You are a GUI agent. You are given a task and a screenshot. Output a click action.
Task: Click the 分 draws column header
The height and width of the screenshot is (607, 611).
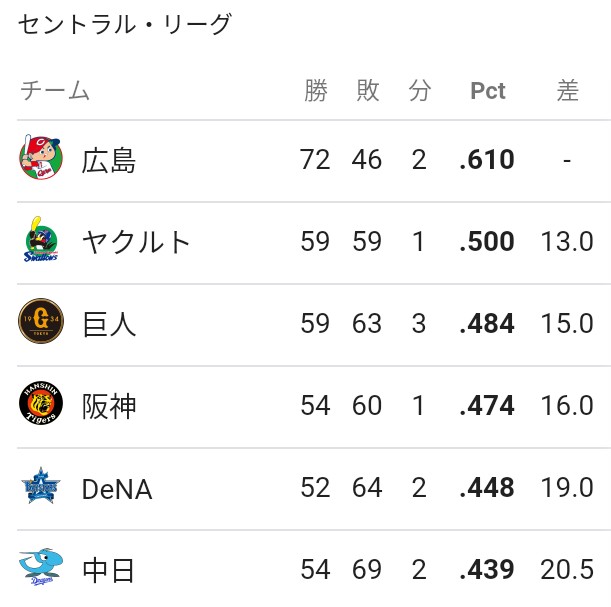click(420, 90)
